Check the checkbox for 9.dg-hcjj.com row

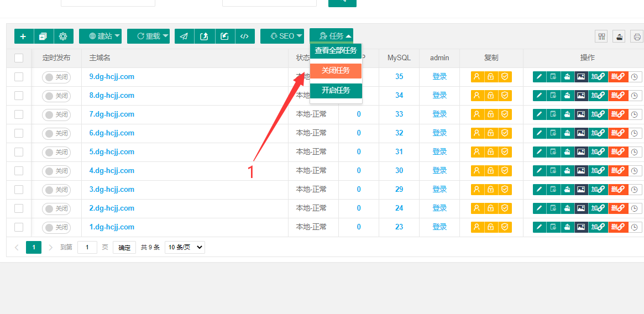(19, 77)
